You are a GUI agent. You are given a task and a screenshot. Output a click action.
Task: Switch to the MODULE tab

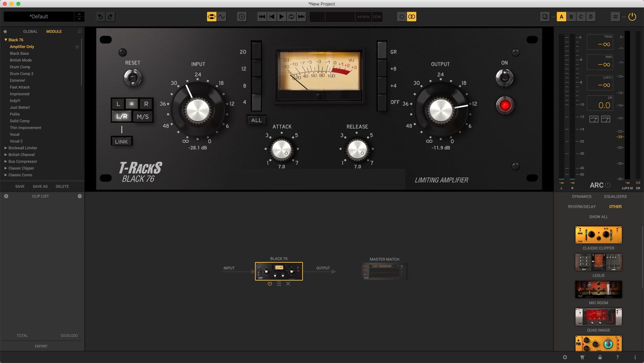pos(54,31)
